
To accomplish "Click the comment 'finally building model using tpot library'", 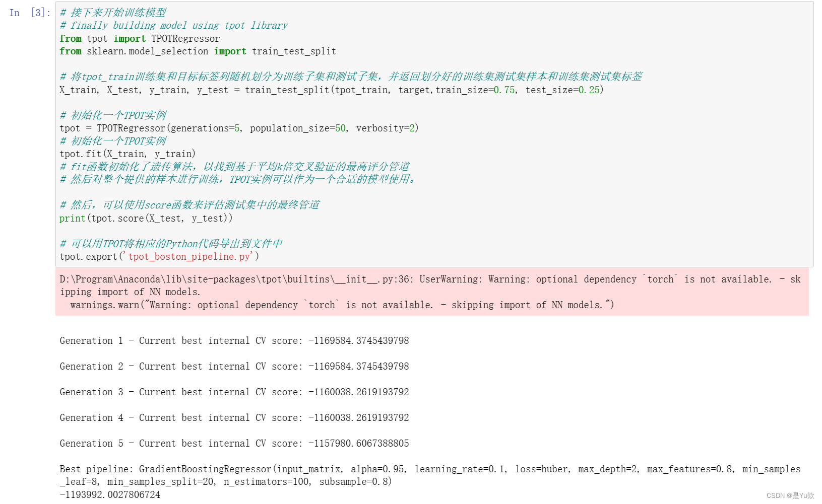I will pyautogui.click(x=174, y=26).
